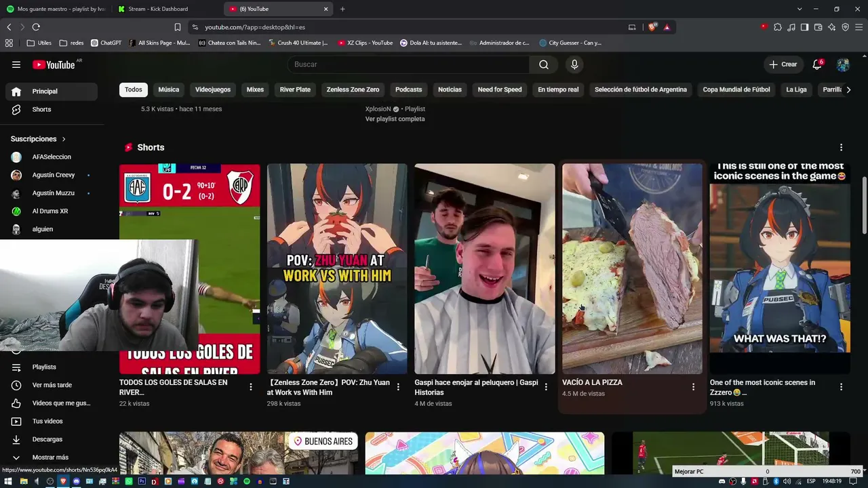This screenshot has width=868, height=488.
Task: Show more category chips with right arrow
Action: click(x=848, y=89)
